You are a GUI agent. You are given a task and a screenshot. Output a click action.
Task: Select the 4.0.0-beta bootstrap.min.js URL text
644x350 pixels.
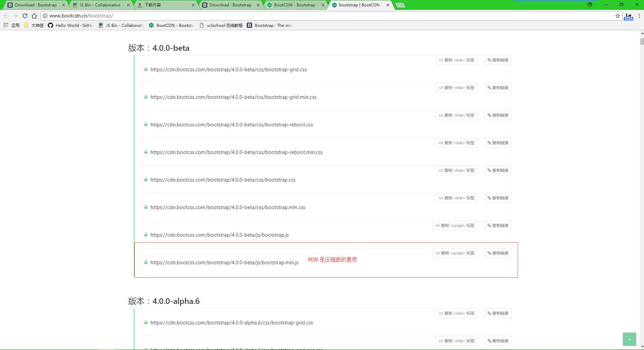225,263
